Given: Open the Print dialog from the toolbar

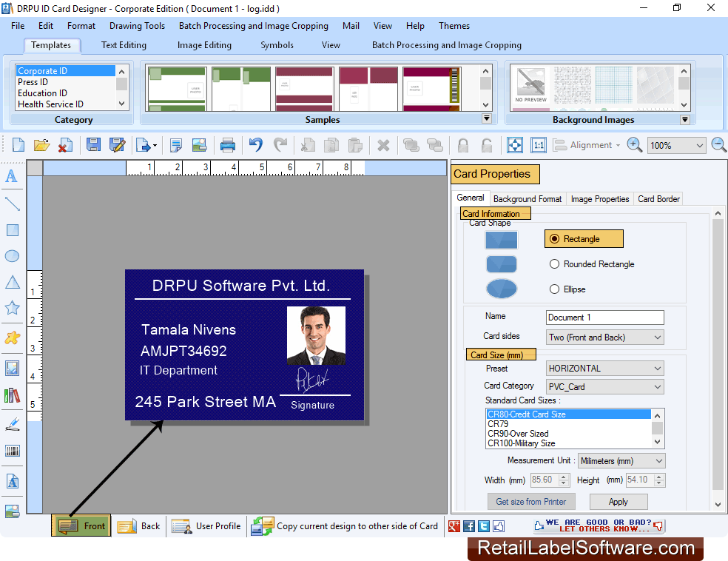Looking at the screenshot, I should (x=228, y=145).
